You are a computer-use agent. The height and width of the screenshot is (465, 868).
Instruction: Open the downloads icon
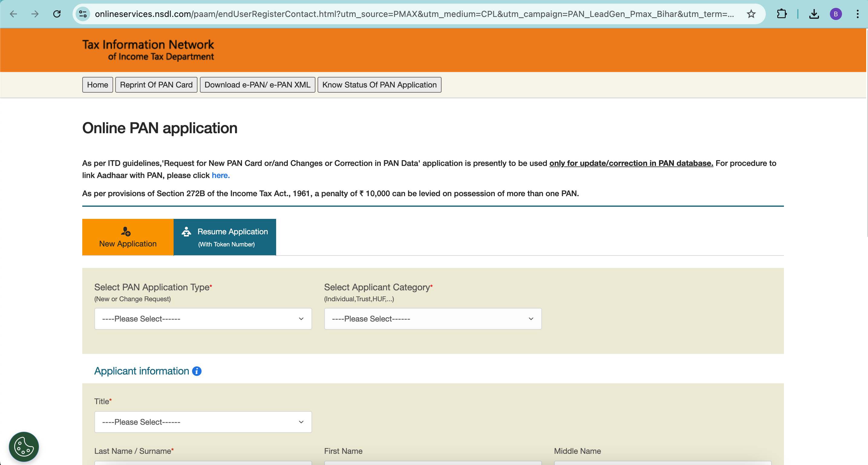tap(814, 14)
